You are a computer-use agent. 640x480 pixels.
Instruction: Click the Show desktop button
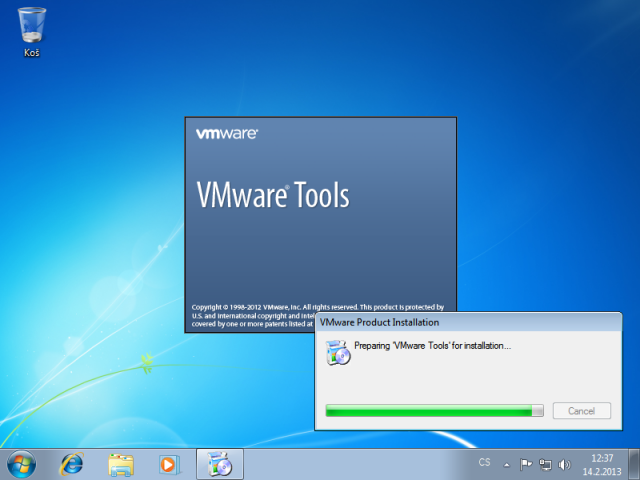point(634,464)
